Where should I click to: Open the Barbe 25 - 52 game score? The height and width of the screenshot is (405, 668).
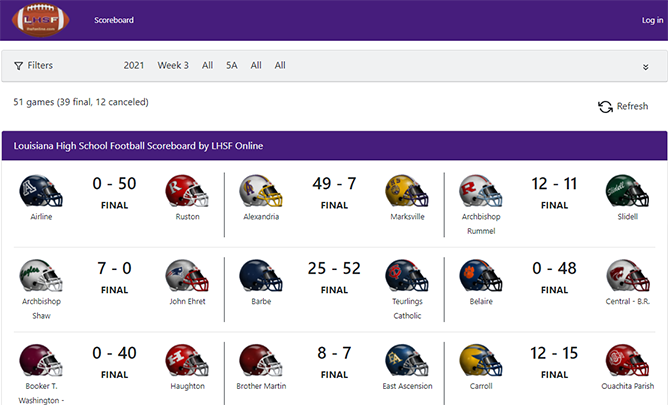334,268
